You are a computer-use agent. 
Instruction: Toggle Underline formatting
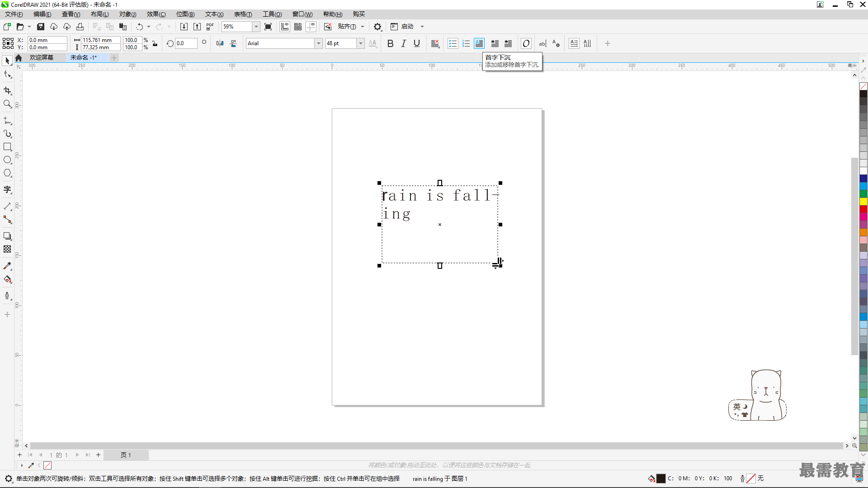pos(417,43)
